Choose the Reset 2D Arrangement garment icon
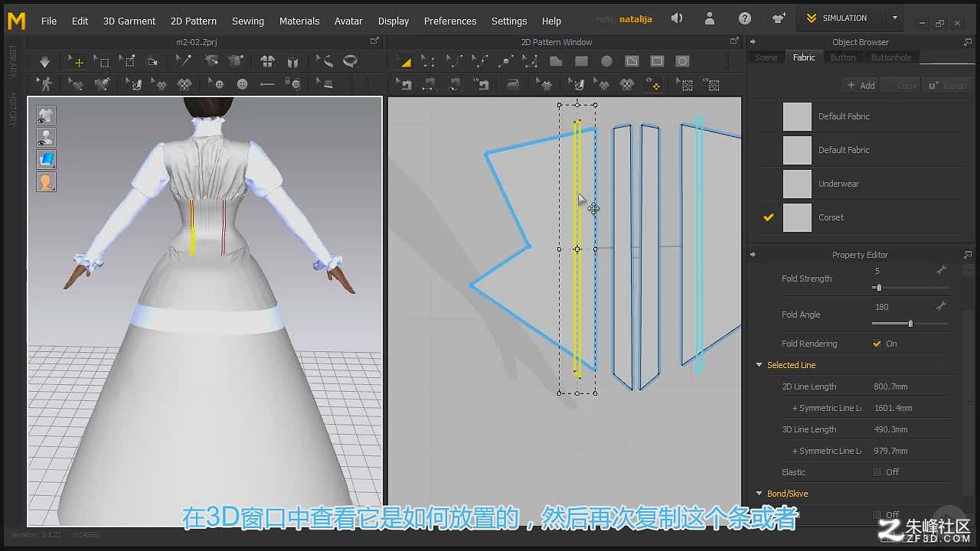Image resolution: width=980 pixels, height=551 pixels. (267, 61)
